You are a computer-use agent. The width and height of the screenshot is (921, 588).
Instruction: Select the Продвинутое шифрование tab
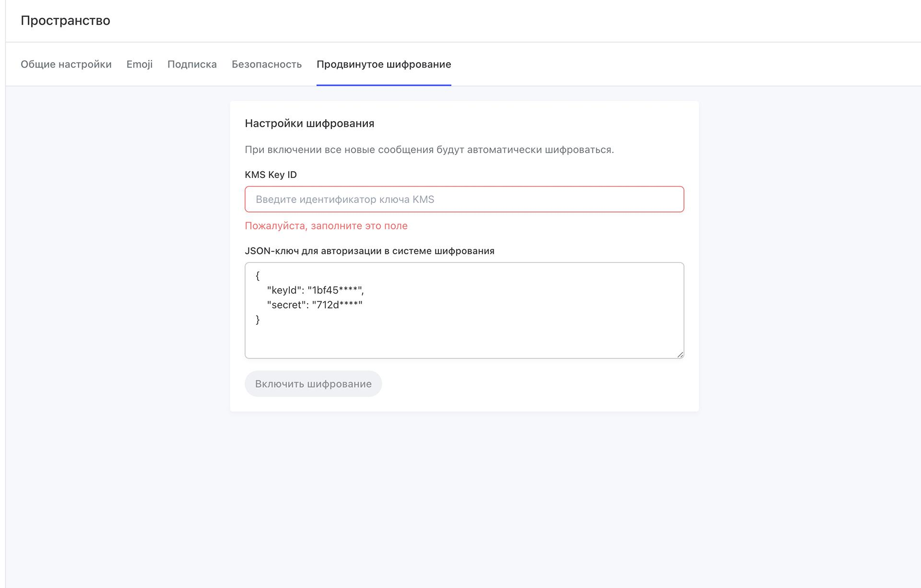[383, 64]
